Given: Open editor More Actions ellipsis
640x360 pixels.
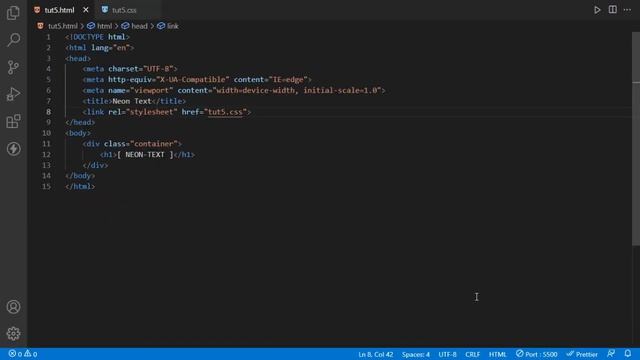Looking at the screenshot, I should coord(627,10).
